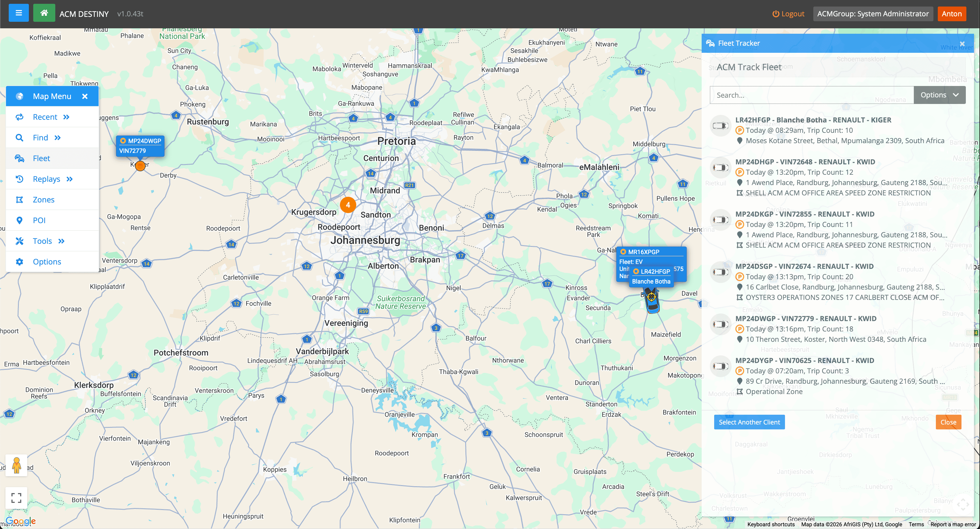Open the hamburger menu button
Image resolution: width=980 pixels, height=529 pixels.
(18, 13)
